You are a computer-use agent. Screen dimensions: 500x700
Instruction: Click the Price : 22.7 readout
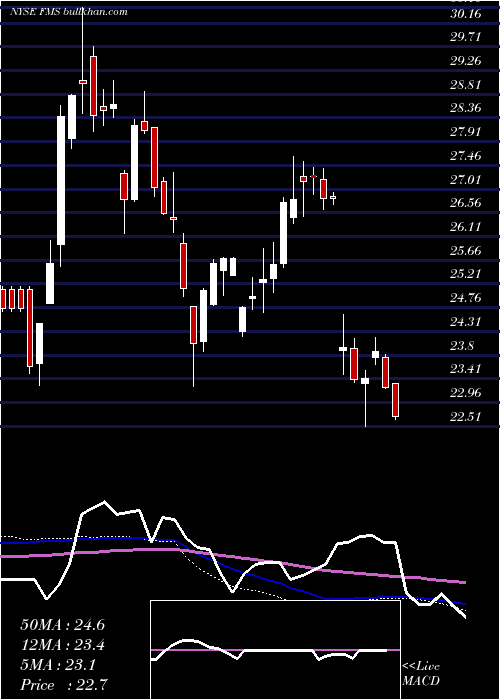(x=63, y=685)
